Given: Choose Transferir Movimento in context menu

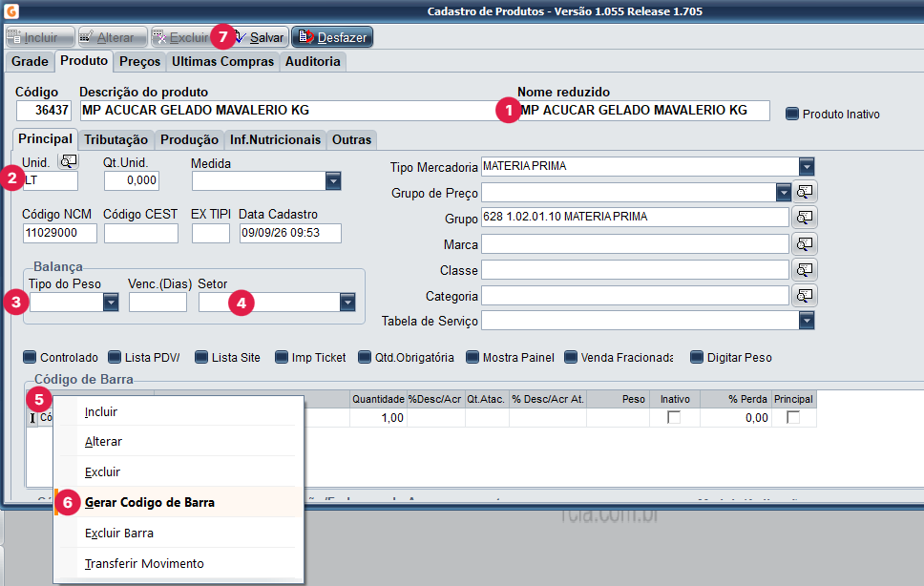Looking at the screenshot, I should 178,564.
